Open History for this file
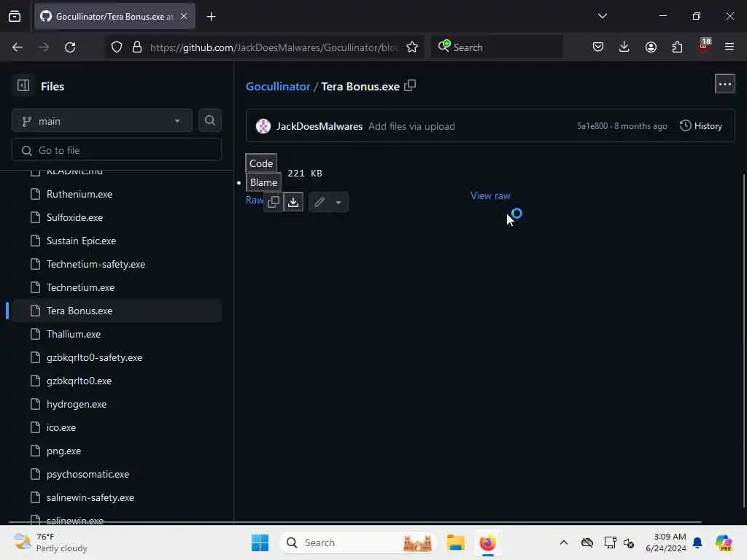The image size is (747, 560). pyautogui.click(x=701, y=126)
